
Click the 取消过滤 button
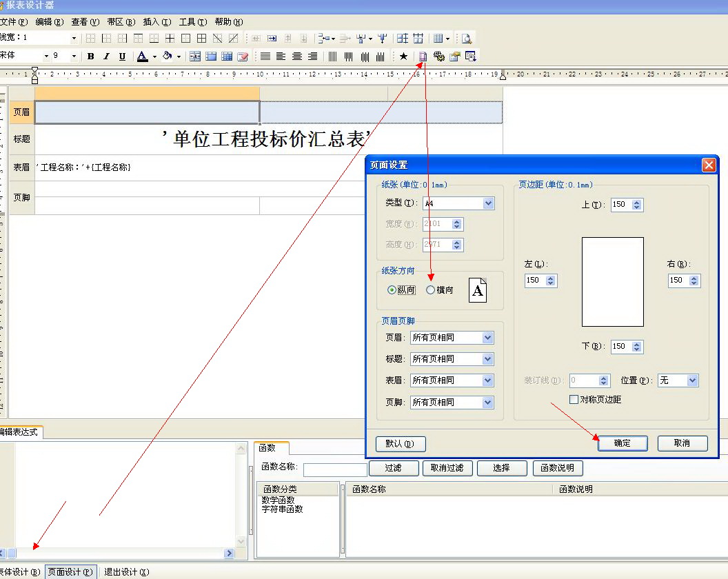pos(447,468)
